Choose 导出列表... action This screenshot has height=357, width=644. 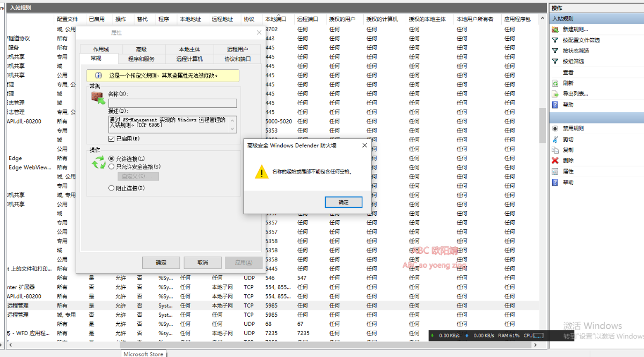(575, 94)
